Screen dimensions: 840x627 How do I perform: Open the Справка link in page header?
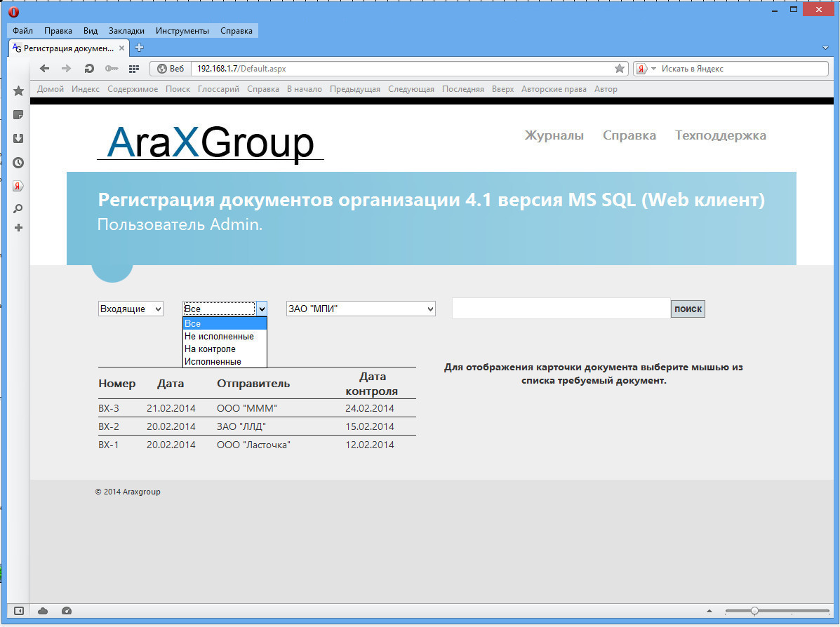click(629, 135)
